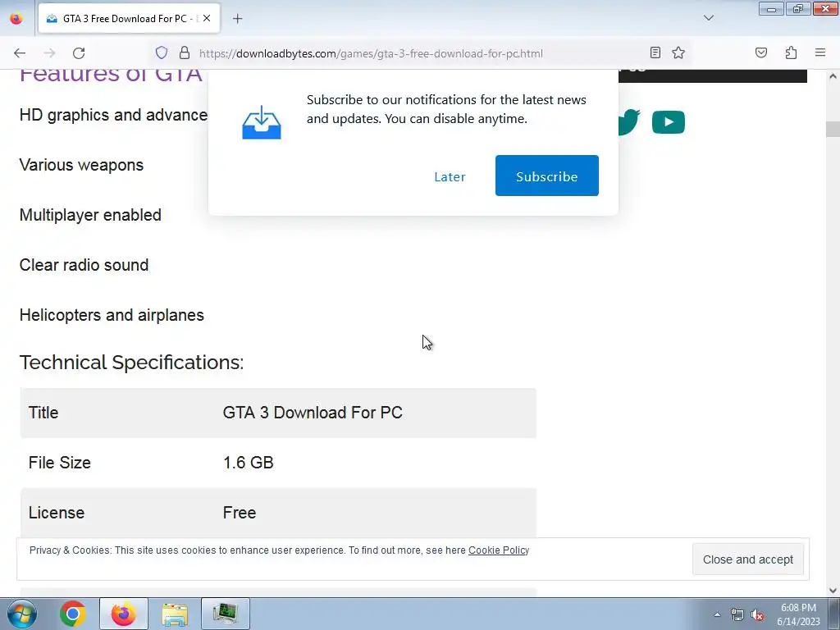The width and height of the screenshot is (840, 630).
Task: Click the '1.6 GB' file size cell
Action: (248, 463)
